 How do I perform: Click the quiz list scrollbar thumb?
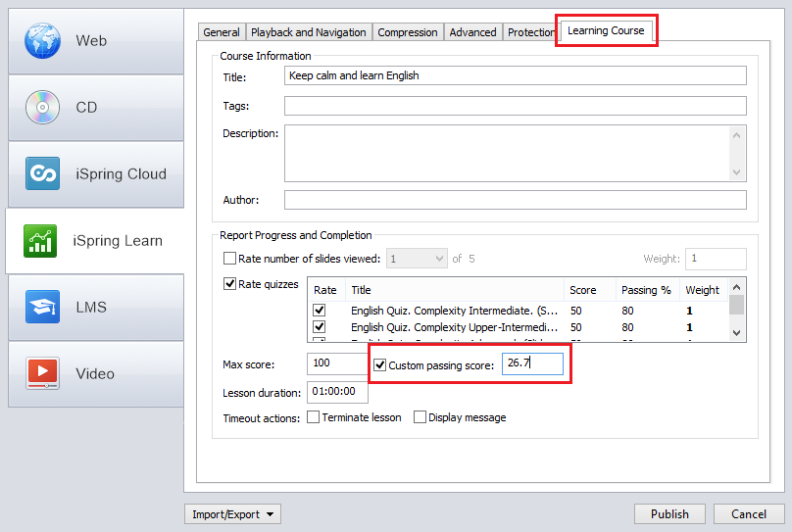pyautogui.click(x=736, y=305)
